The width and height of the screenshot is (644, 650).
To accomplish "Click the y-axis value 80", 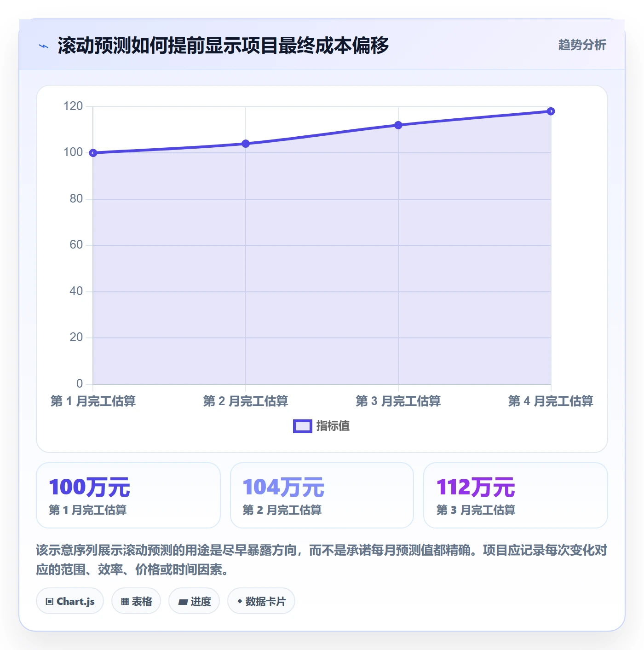I will pyautogui.click(x=76, y=199).
